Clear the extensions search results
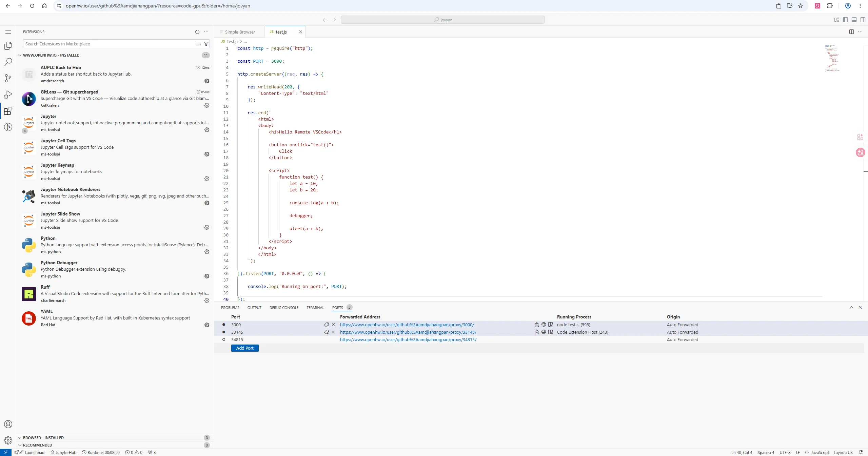The width and height of the screenshot is (868, 456). (199, 44)
